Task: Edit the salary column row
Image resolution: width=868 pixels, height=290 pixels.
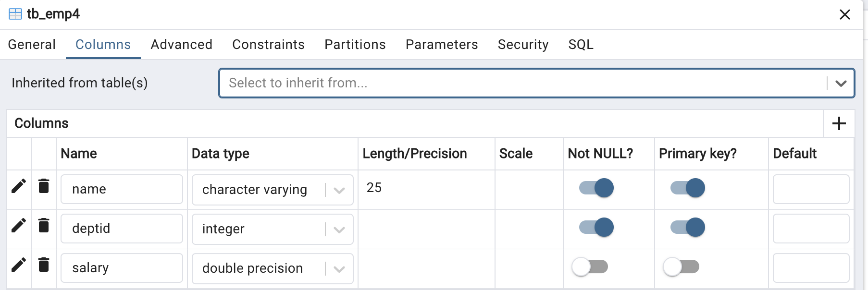Action: [19, 265]
